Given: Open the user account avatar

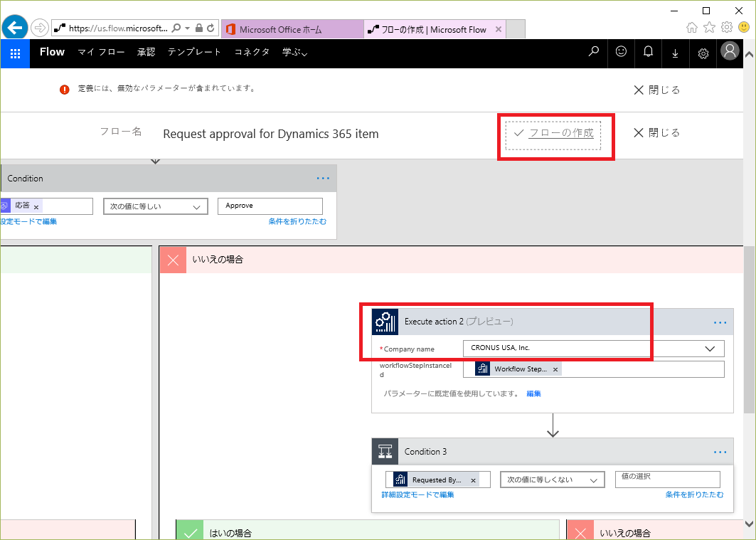Looking at the screenshot, I should click(x=730, y=51).
